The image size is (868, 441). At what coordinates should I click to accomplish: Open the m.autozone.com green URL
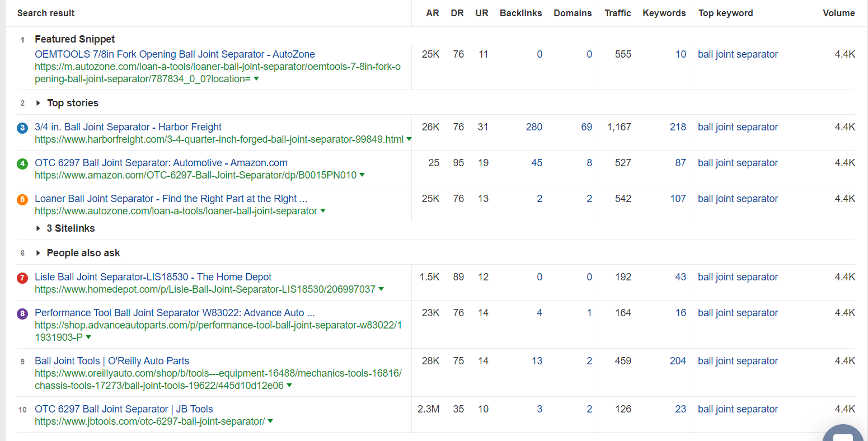pyautogui.click(x=218, y=73)
